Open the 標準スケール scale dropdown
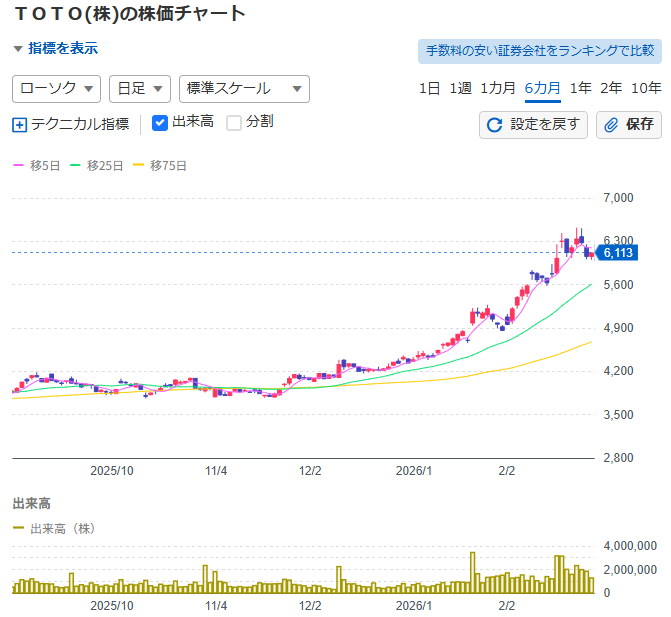 244,89
